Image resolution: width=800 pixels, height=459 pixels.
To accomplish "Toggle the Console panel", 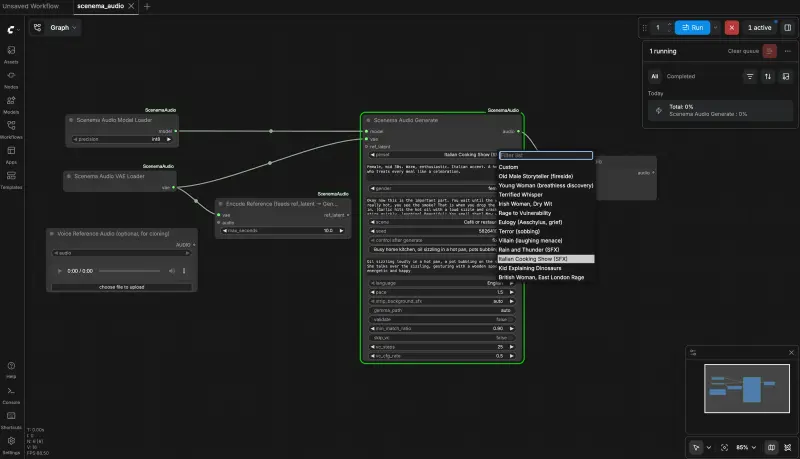I will (x=11, y=394).
